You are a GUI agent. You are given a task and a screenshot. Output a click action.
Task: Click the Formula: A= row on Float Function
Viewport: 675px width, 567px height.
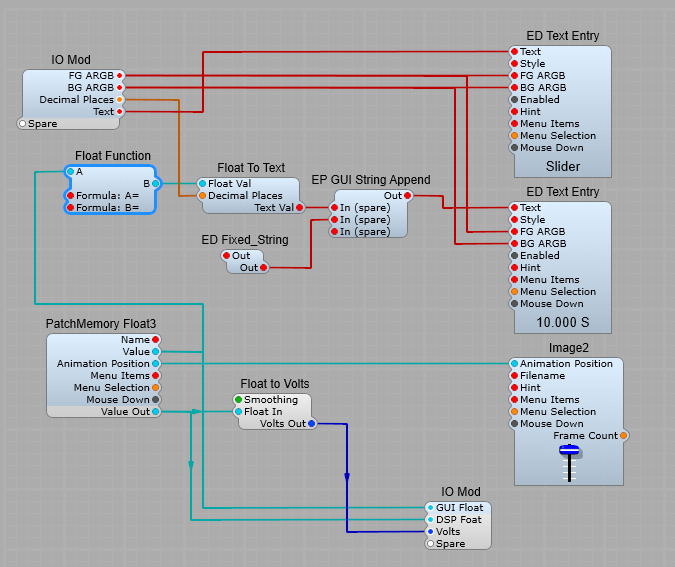point(111,196)
